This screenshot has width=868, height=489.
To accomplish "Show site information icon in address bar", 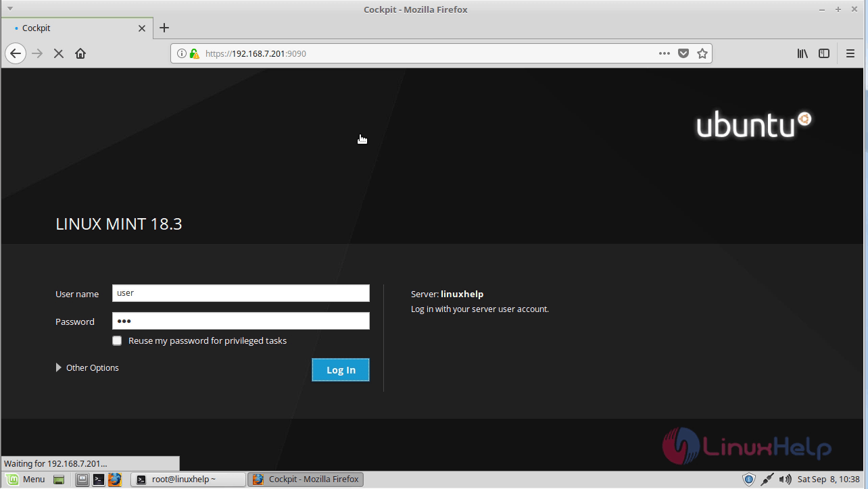I will pos(181,53).
